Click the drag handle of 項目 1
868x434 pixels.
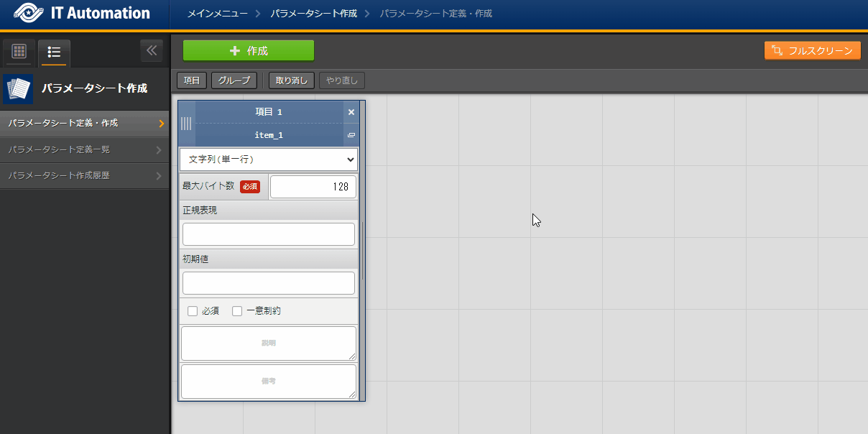pyautogui.click(x=186, y=124)
